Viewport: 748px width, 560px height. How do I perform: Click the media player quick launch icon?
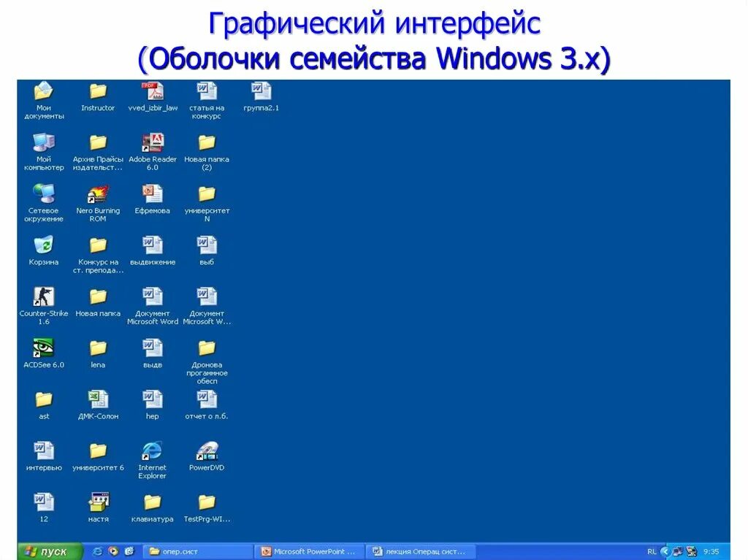click(113, 551)
